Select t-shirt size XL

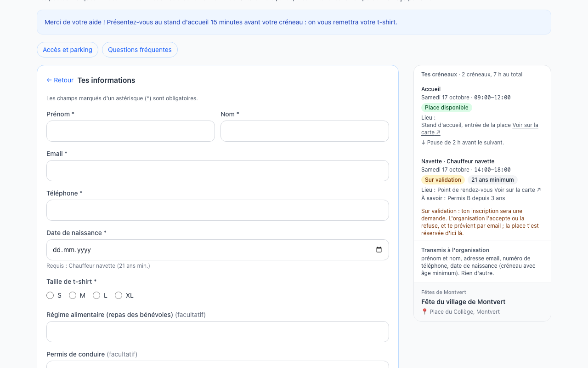119,295
